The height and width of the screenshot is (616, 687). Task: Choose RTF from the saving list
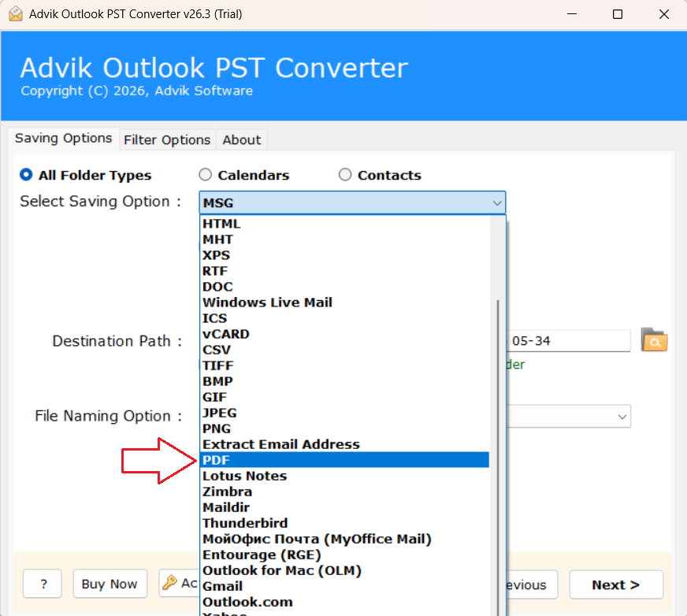(344, 271)
